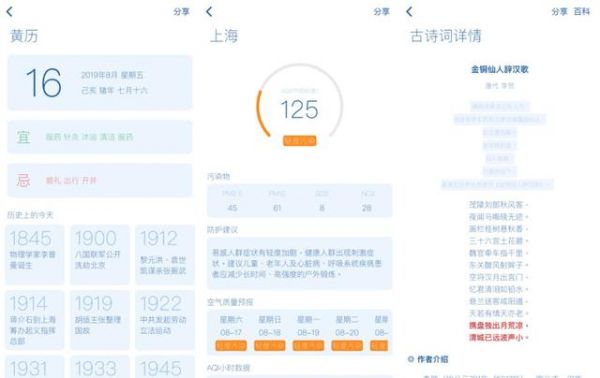Viewport: 600px width, 378px height.
Task: Share the 上海 air quality page
Action: [382, 12]
